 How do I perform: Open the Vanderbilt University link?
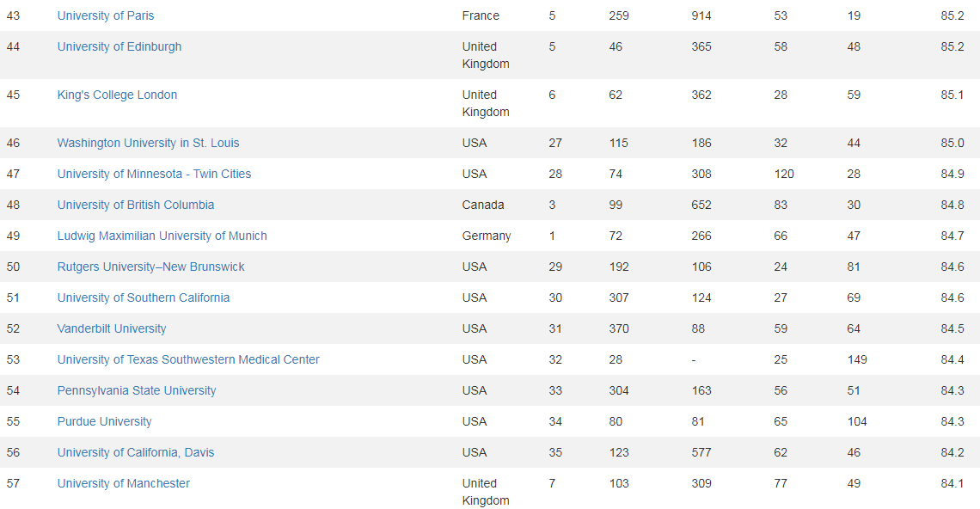(112, 329)
